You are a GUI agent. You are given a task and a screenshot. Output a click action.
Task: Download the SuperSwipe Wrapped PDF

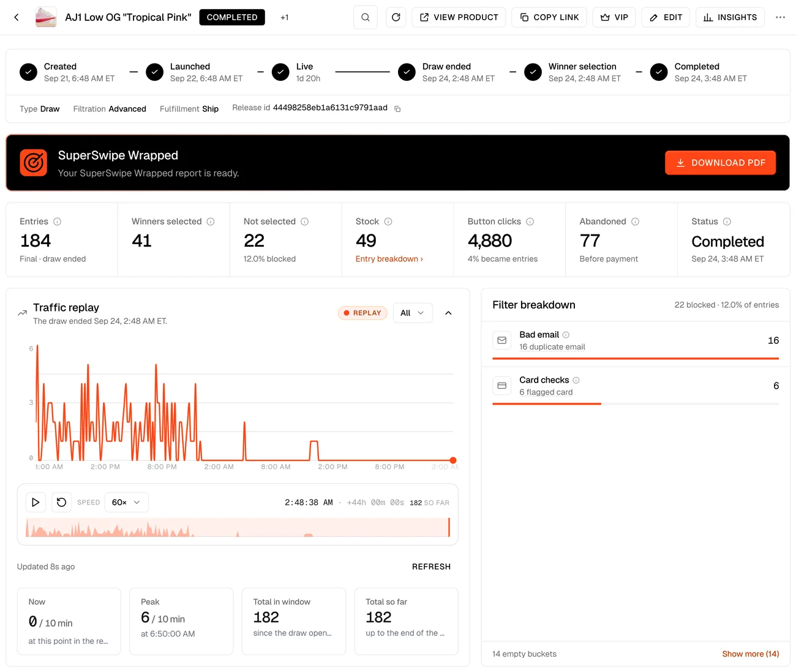coord(720,163)
